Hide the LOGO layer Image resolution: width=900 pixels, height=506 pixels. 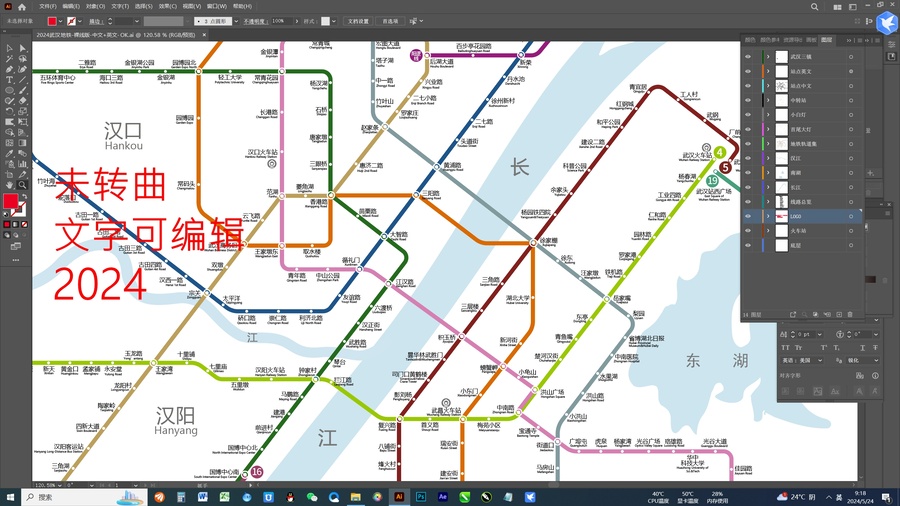click(x=747, y=216)
